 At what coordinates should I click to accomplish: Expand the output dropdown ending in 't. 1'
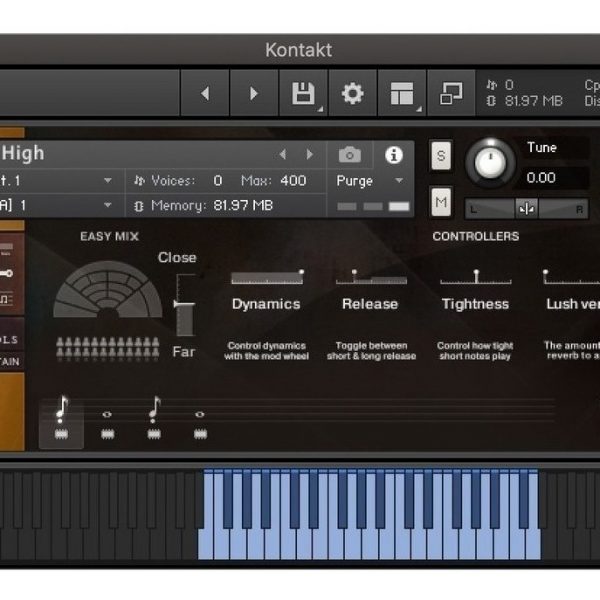pyautogui.click(x=61, y=180)
